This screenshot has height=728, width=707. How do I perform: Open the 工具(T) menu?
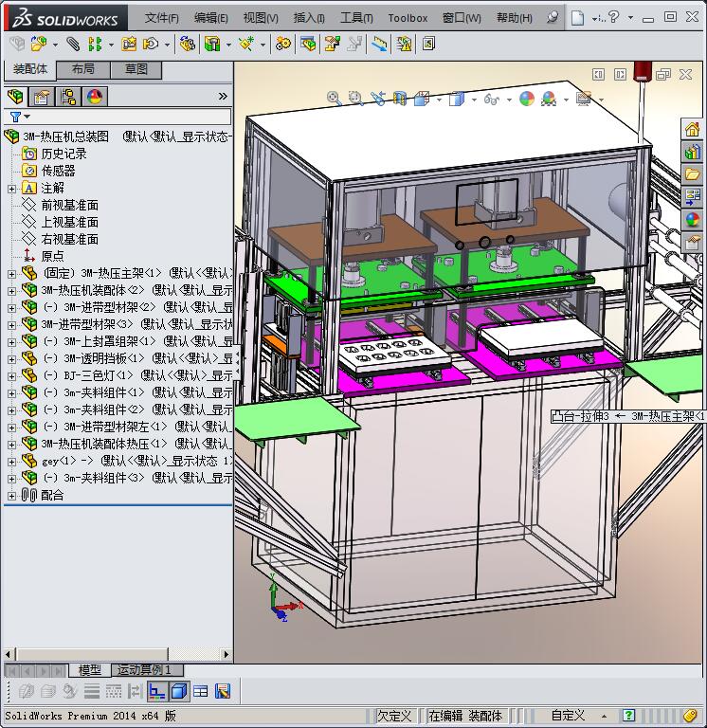pos(356,17)
